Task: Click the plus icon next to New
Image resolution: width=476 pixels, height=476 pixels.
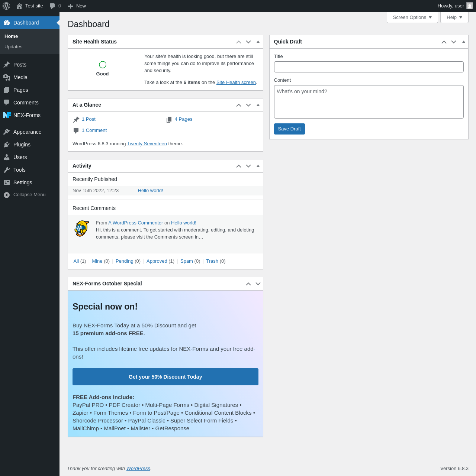Action: (x=70, y=6)
